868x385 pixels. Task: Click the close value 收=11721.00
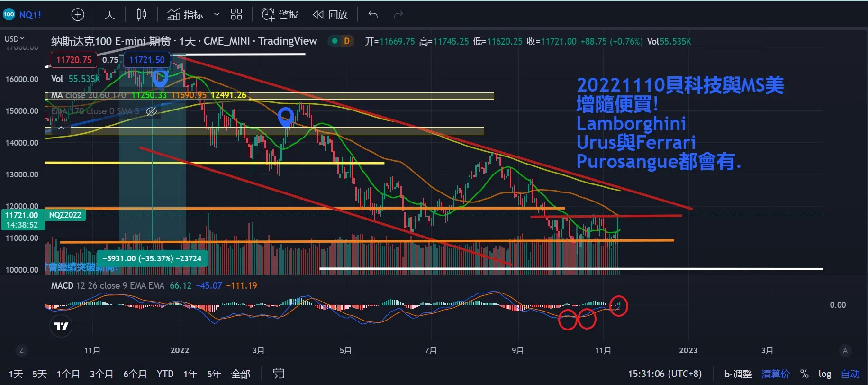(x=552, y=42)
